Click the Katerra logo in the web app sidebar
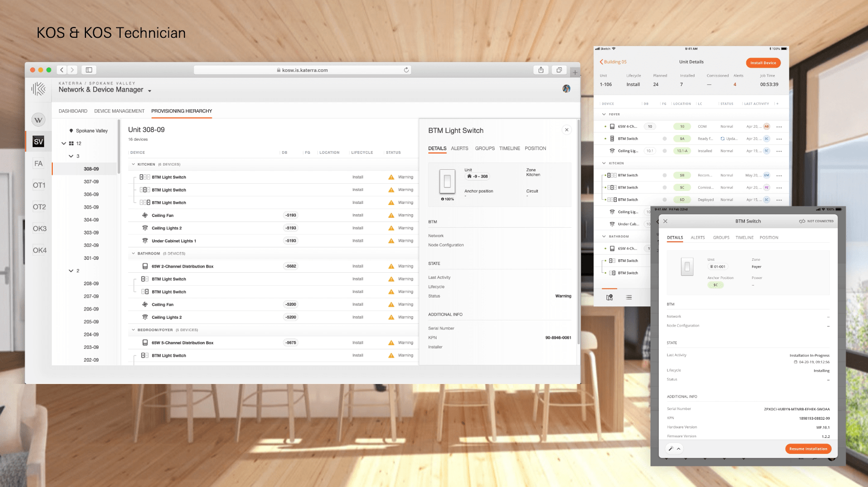This screenshot has width=868, height=487. tap(38, 89)
